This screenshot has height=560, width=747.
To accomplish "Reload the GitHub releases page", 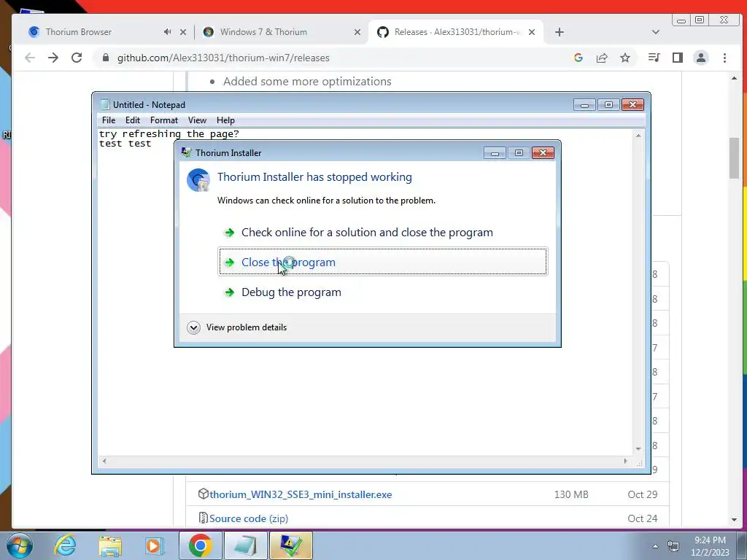I will click(x=77, y=58).
